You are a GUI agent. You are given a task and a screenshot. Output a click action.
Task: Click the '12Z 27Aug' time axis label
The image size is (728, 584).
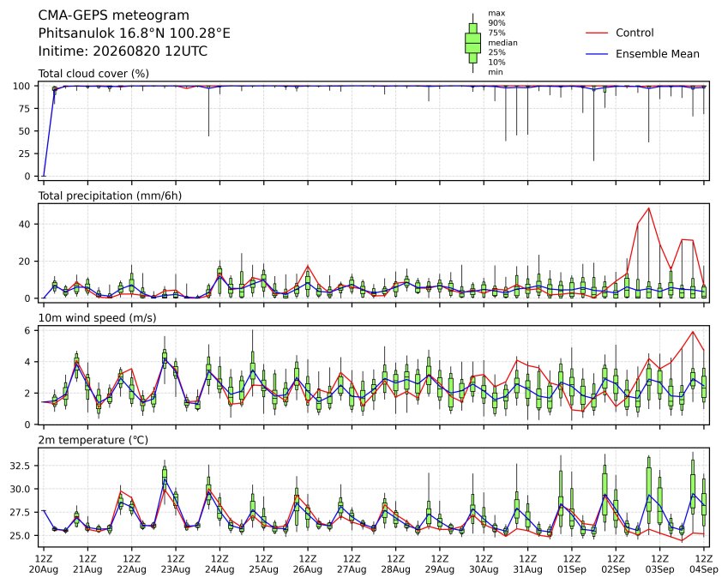(x=352, y=564)
